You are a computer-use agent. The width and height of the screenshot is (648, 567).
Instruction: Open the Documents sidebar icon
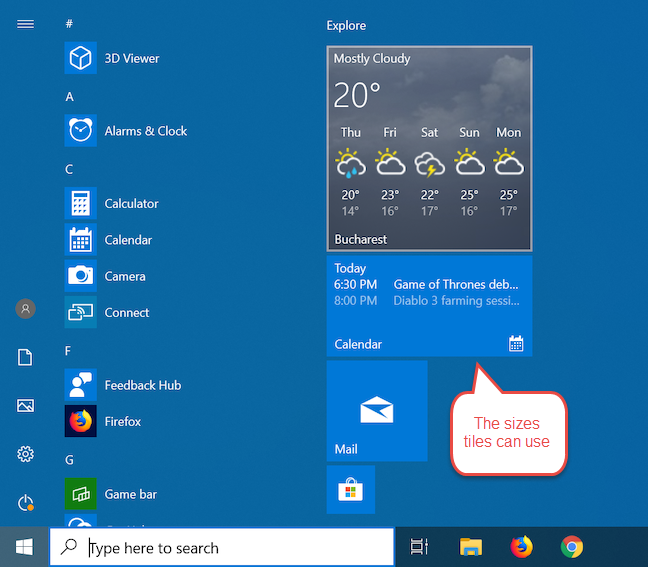[x=25, y=357]
